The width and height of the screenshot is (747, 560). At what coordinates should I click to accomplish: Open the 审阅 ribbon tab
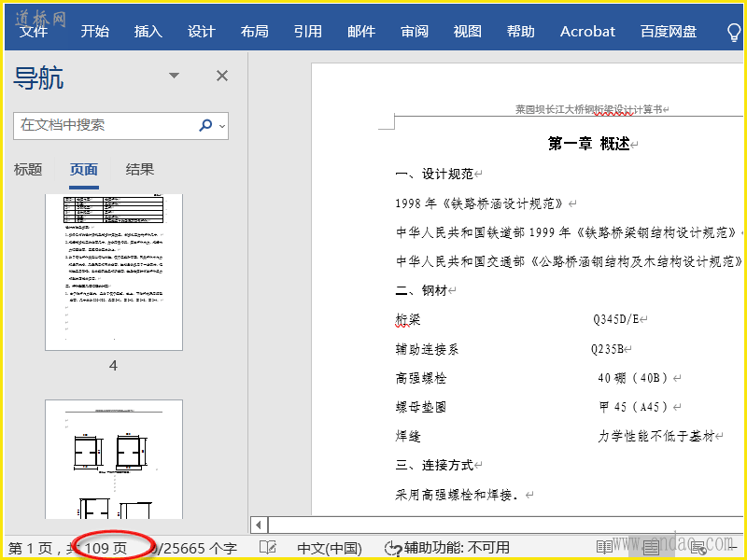414,32
